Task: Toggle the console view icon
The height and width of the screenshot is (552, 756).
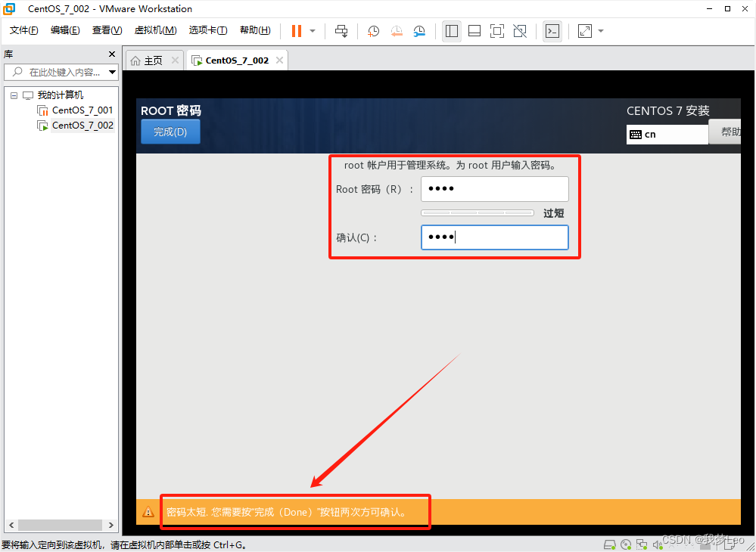Action: point(552,31)
